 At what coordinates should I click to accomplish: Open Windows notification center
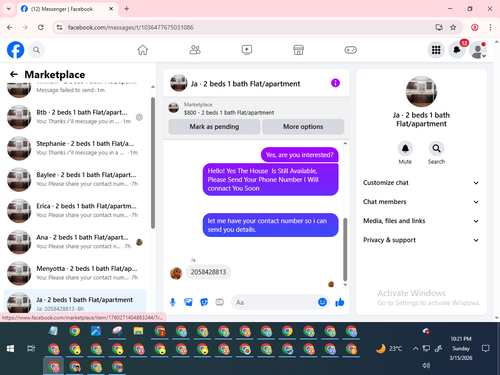(x=486, y=349)
